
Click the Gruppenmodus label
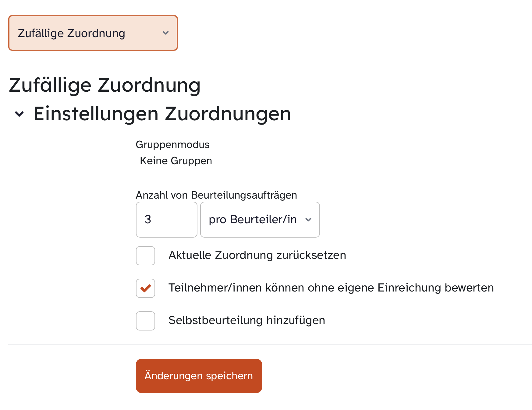172,144
